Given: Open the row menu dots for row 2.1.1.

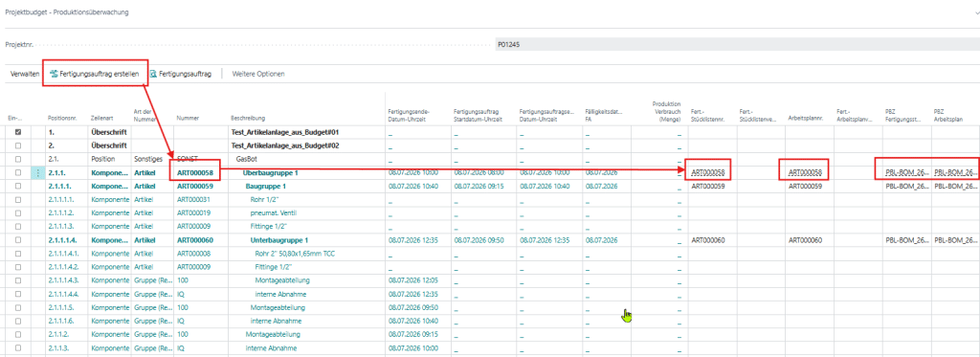Looking at the screenshot, I should pos(38,172).
